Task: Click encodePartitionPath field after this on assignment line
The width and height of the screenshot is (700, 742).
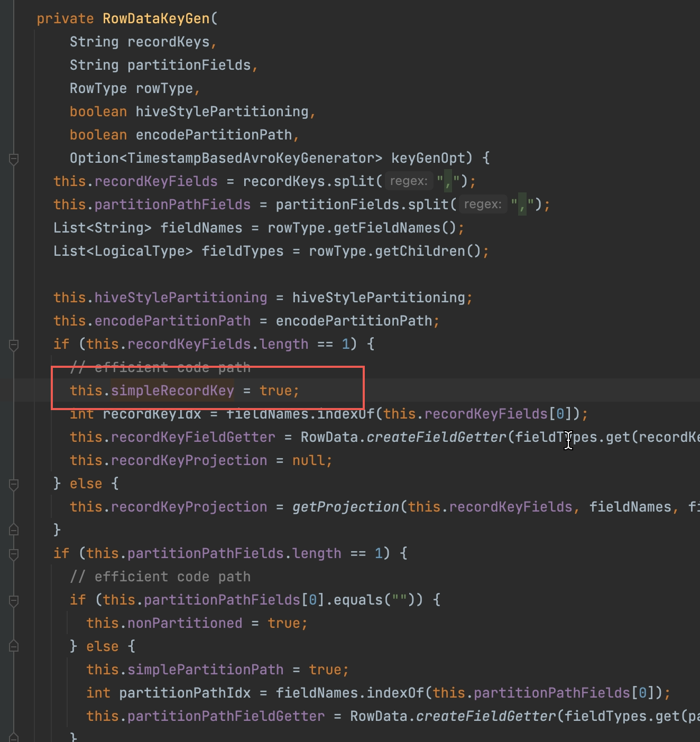Action: [172, 321]
